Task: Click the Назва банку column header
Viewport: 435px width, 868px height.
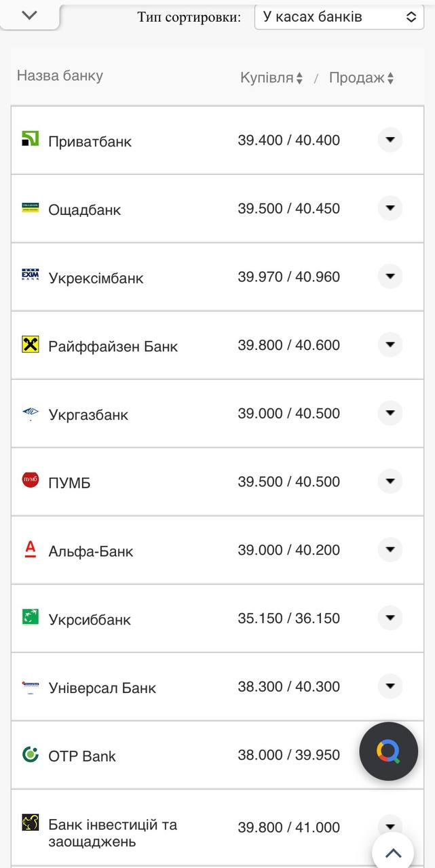Action: (58, 77)
